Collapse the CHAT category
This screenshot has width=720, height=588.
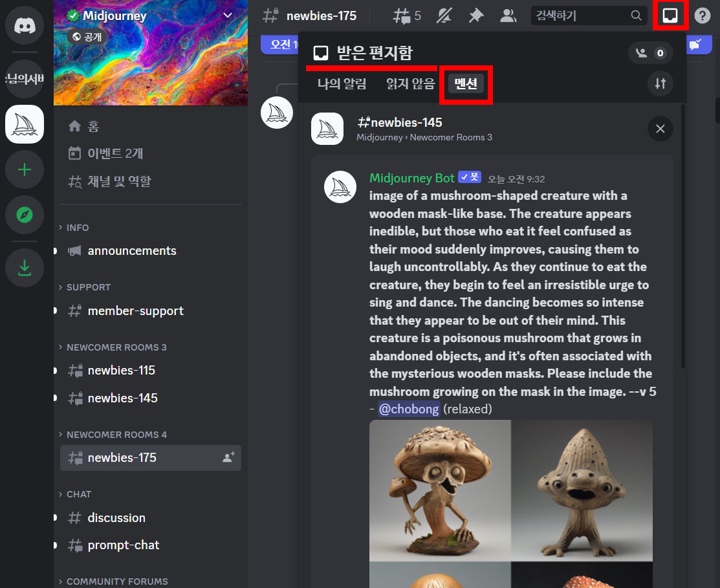tap(76, 494)
